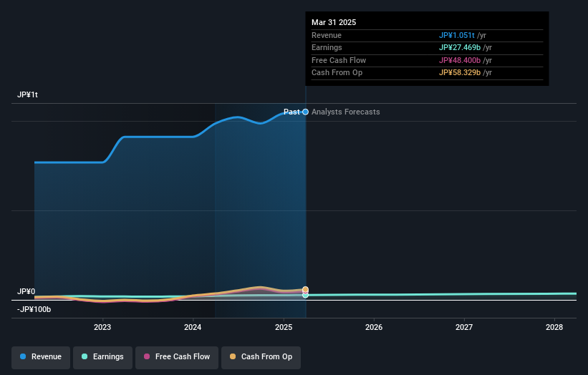
Task: Select the 2026 x-axis label
Action: tap(374, 328)
